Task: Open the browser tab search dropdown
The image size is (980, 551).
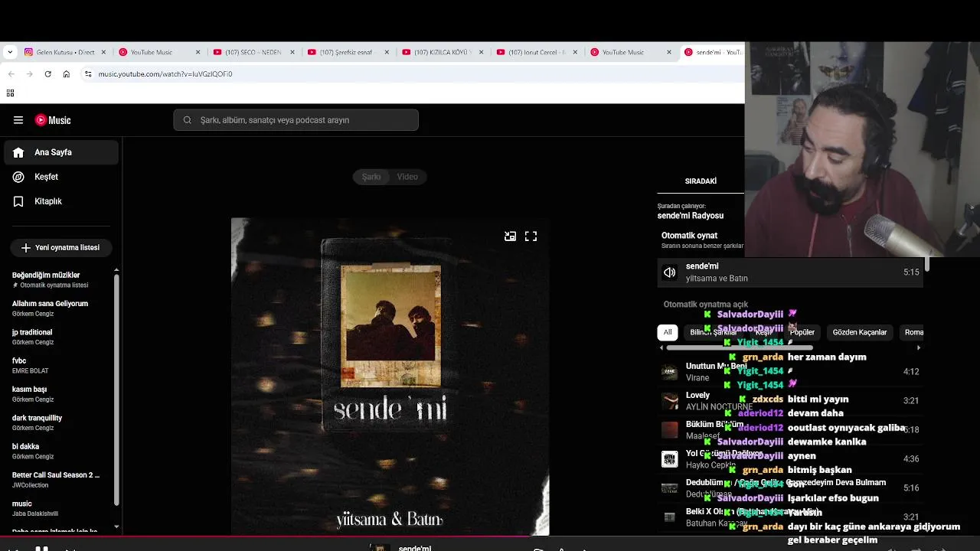Action: pyautogui.click(x=9, y=52)
